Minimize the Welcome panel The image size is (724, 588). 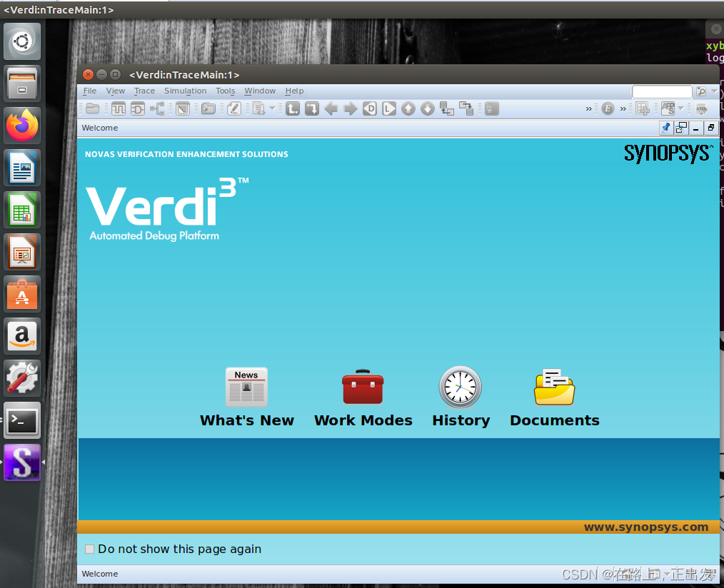click(696, 128)
